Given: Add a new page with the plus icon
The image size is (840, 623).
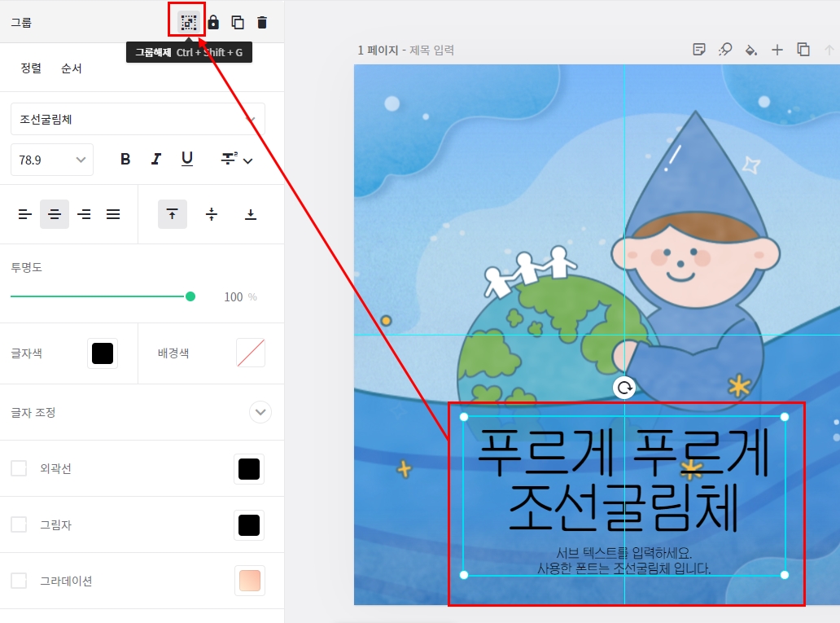Looking at the screenshot, I should click(x=777, y=49).
